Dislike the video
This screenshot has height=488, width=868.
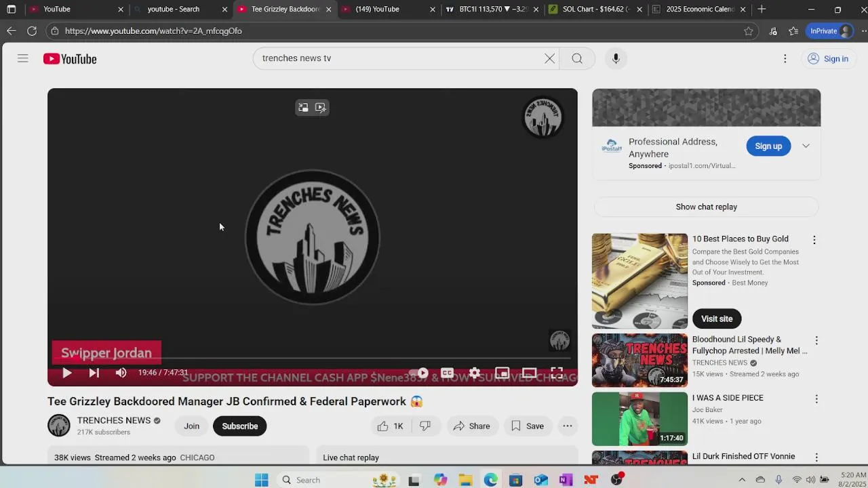tap(425, 426)
